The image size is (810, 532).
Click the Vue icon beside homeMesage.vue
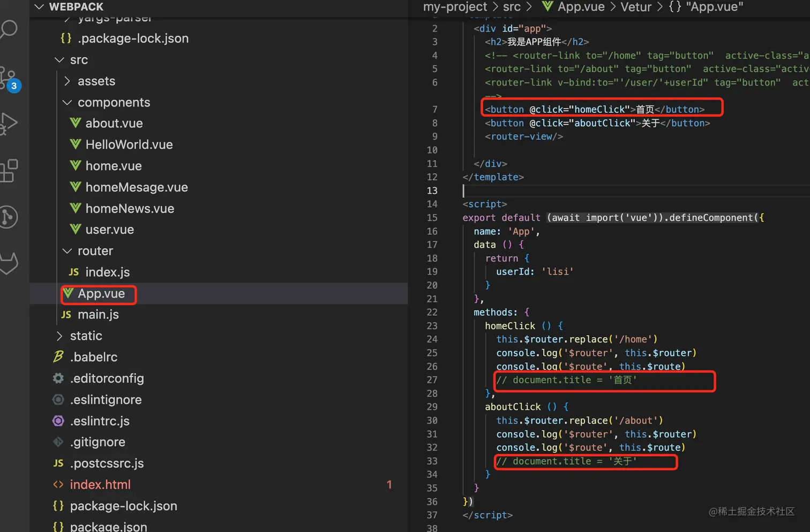[x=76, y=187]
